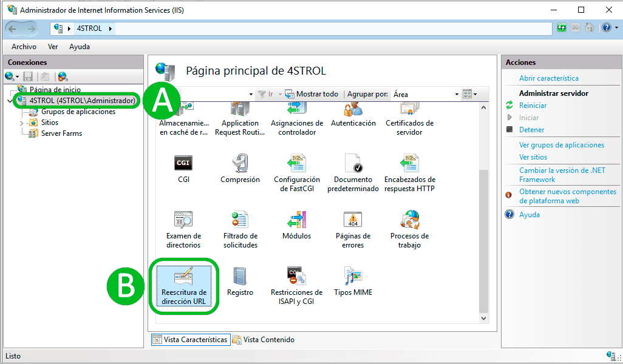Image resolution: width=623 pixels, height=364 pixels.
Task: Select Página de inicio tree item
Action: (x=55, y=90)
